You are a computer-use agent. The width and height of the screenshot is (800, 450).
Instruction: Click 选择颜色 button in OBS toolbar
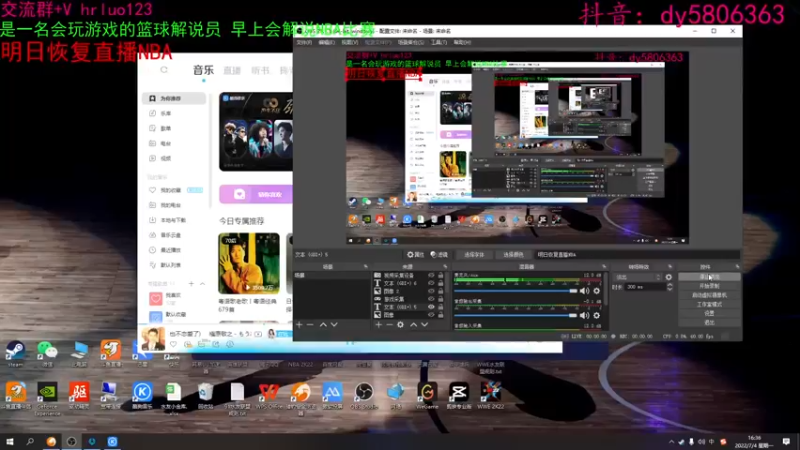513,254
